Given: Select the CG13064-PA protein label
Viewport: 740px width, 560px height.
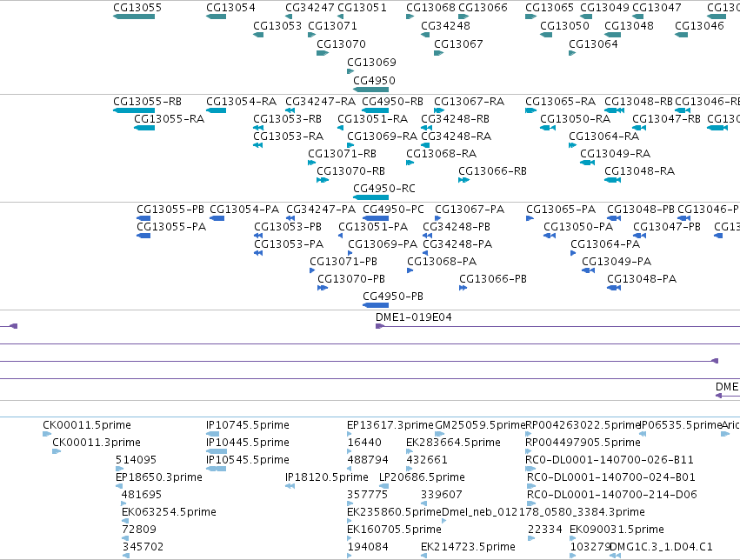Looking at the screenshot, I should 605,244.
